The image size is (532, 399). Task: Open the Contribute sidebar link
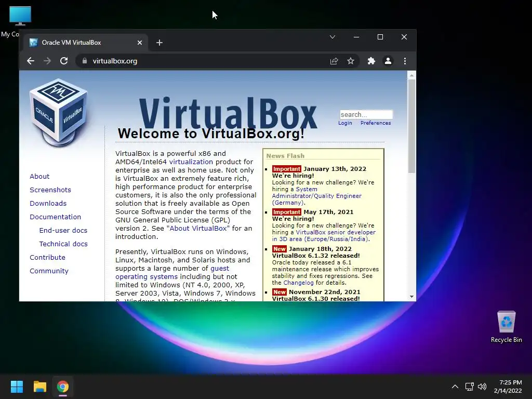click(x=47, y=258)
